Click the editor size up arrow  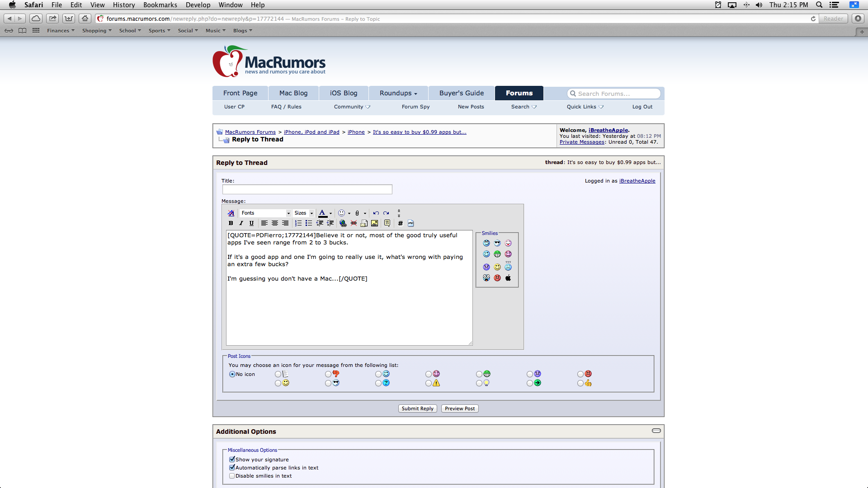point(399,211)
